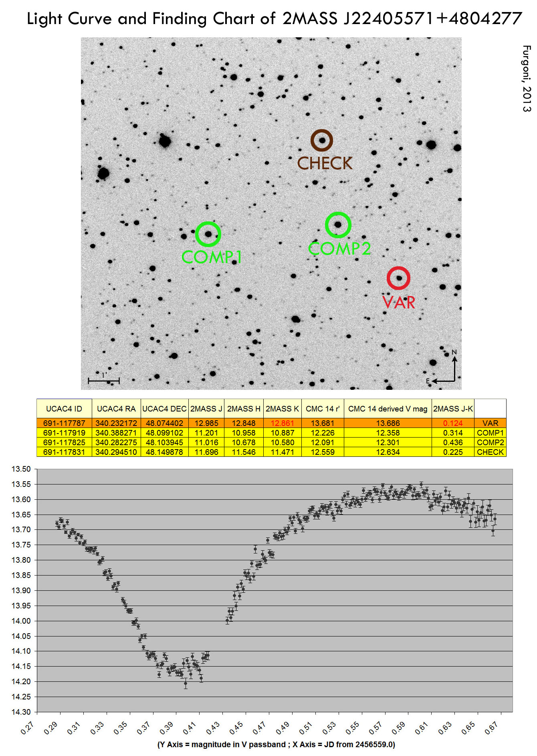
Task: Click the '691-117825' ID cell
Action: (x=64, y=442)
